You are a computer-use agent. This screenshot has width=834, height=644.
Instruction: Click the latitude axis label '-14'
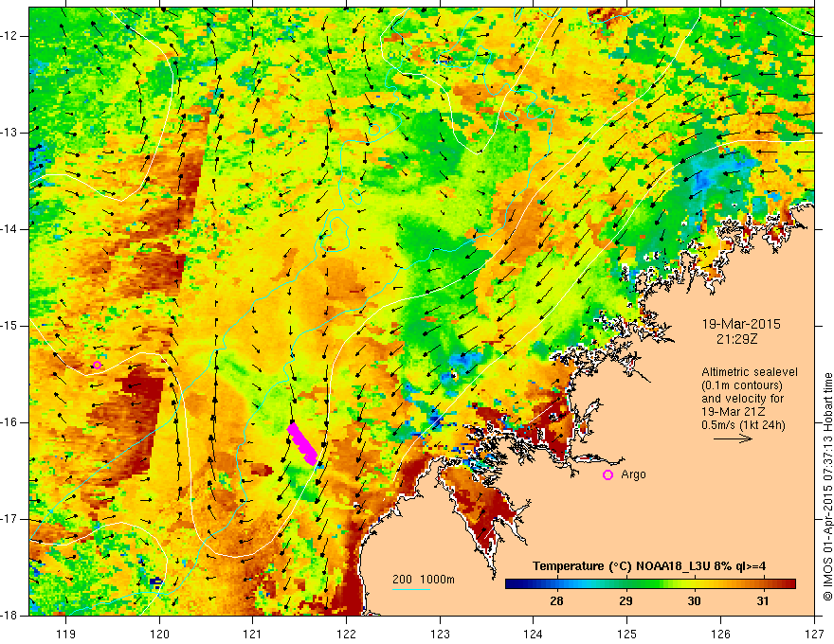(x=9, y=229)
